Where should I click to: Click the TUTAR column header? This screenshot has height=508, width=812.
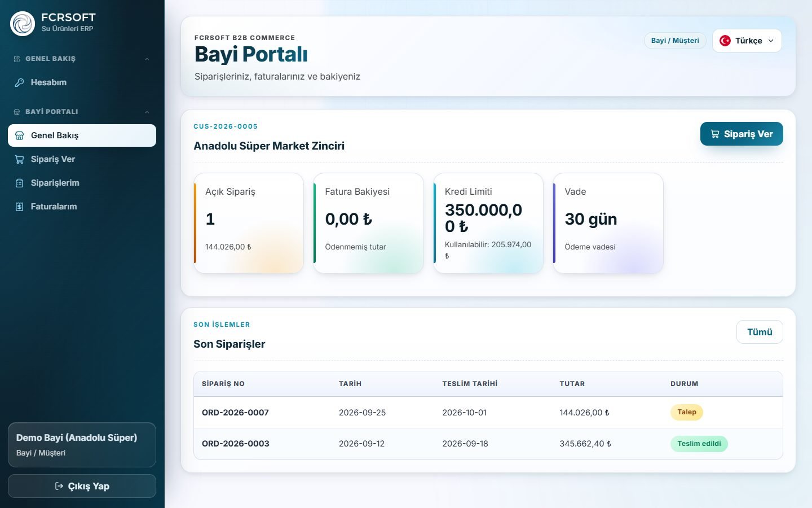tap(572, 384)
